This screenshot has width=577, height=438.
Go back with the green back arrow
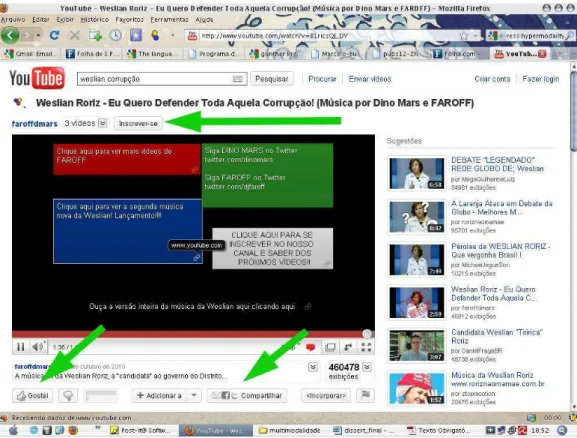[10, 35]
